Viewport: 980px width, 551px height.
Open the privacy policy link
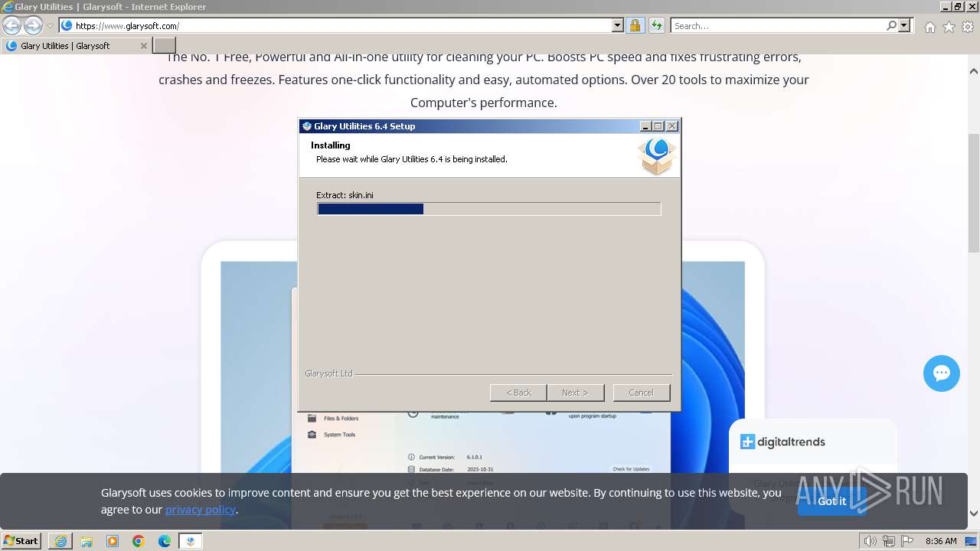pos(201,510)
